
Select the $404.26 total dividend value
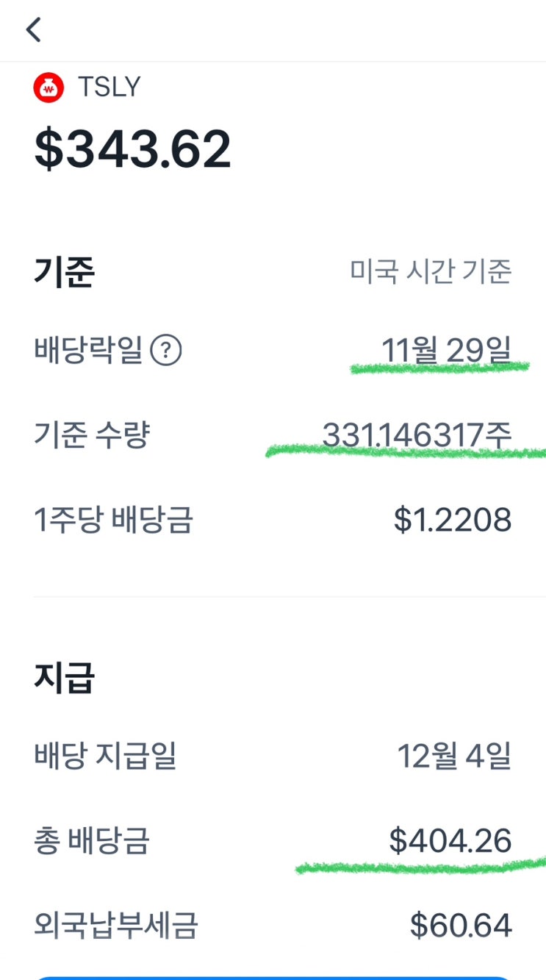coord(450,840)
